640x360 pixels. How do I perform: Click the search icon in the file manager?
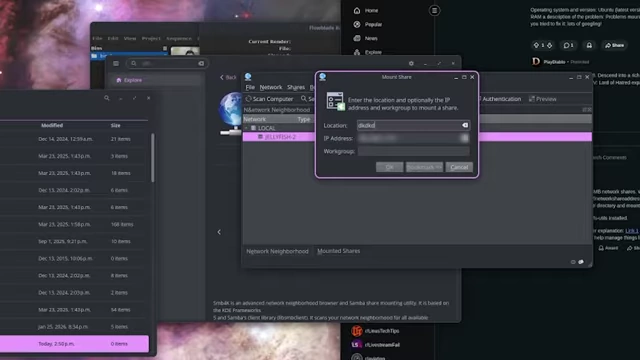pyautogui.click(x=107, y=98)
